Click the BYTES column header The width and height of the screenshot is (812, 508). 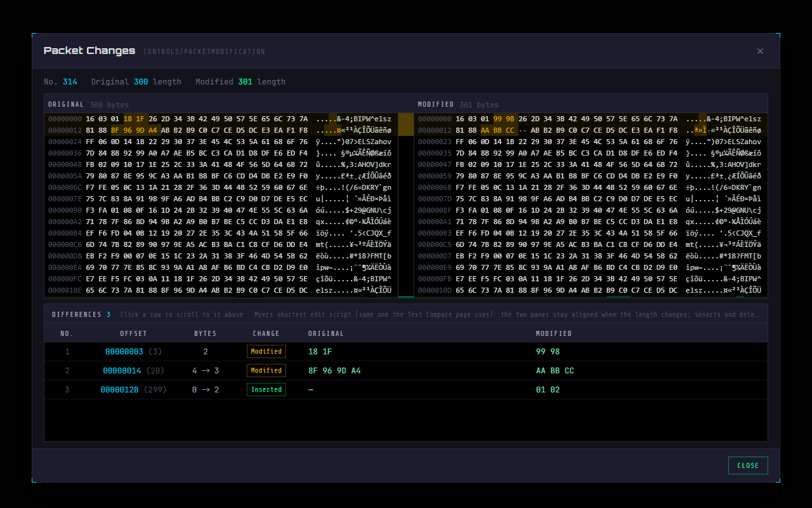[x=206, y=333]
